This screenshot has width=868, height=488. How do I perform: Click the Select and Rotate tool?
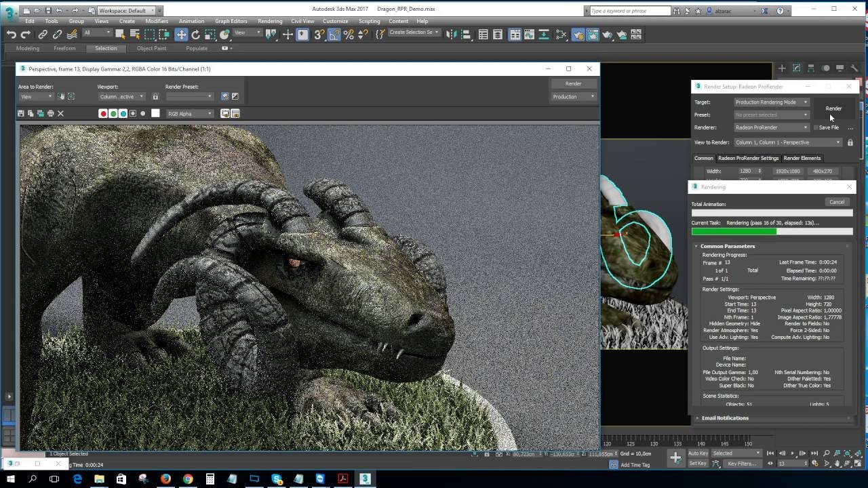pyautogui.click(x=195, y=35)
